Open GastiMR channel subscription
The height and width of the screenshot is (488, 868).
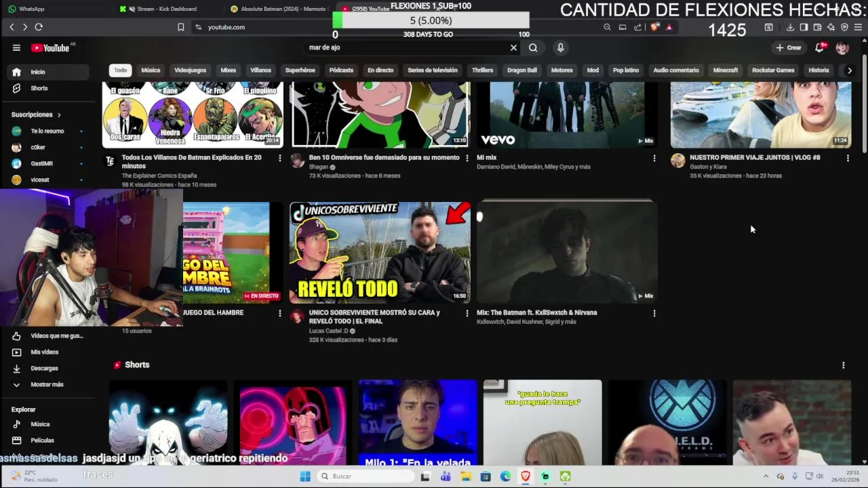(48, 163)
